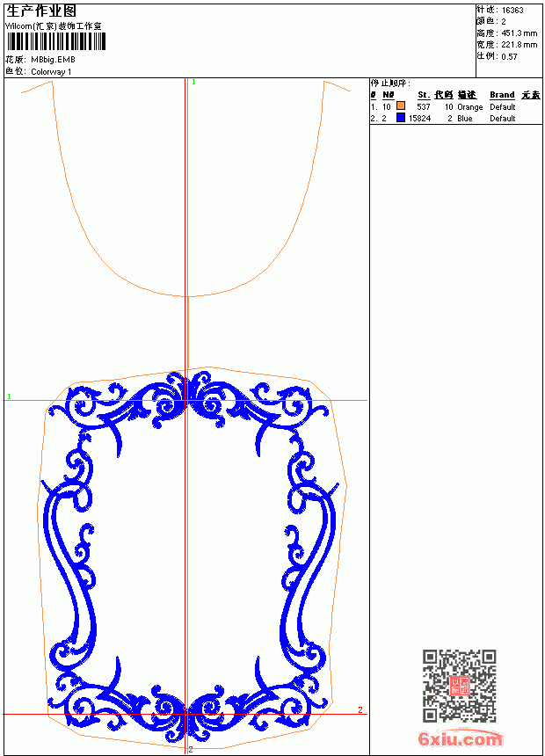Open the 6xiu.com watermark link
The width and height of the screenshot is (545, 756).
tap(460, 738)
